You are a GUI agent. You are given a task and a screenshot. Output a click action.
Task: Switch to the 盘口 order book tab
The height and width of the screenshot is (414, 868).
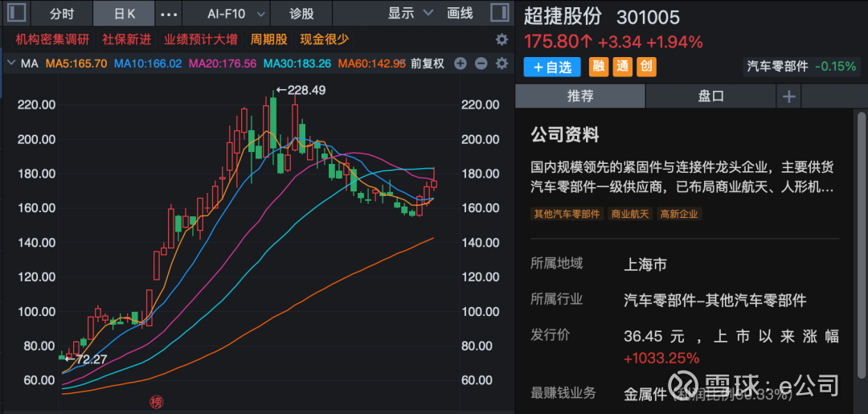pos(710,96)
